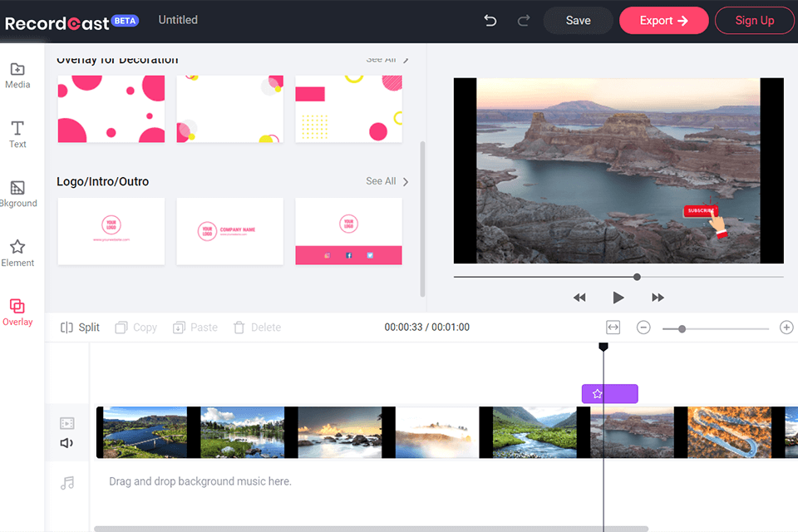This screenshot has width=798, height=532.
Task: Toggle the video track thumbnail view
Action: (67, 422)
